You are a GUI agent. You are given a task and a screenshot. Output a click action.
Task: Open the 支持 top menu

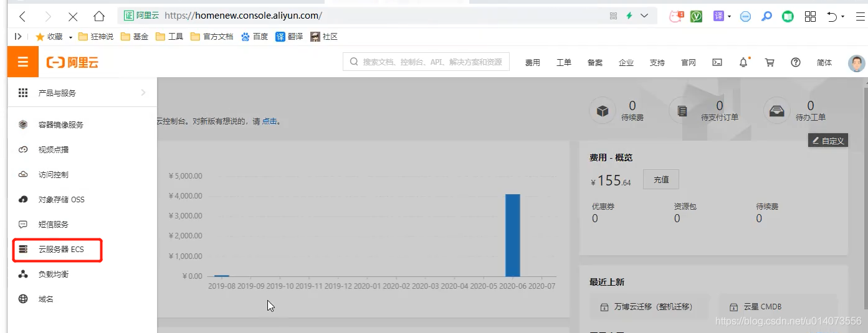point(657,62)
